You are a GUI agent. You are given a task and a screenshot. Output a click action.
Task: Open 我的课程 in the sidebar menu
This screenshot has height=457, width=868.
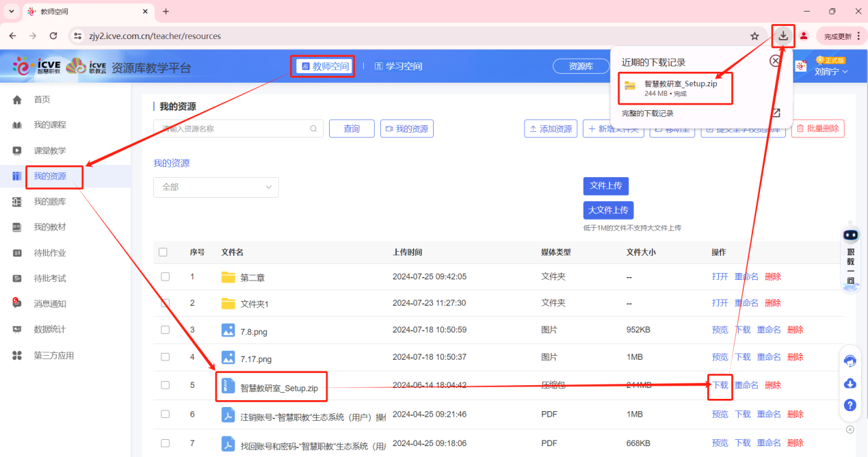[50, 125]
